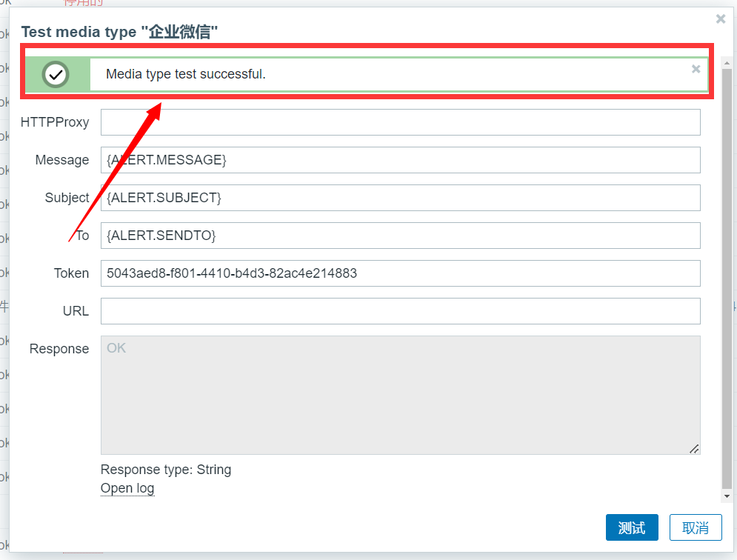Click the green success checkmark icon
This screenshot has width=737, height=560.
(56, 74)
